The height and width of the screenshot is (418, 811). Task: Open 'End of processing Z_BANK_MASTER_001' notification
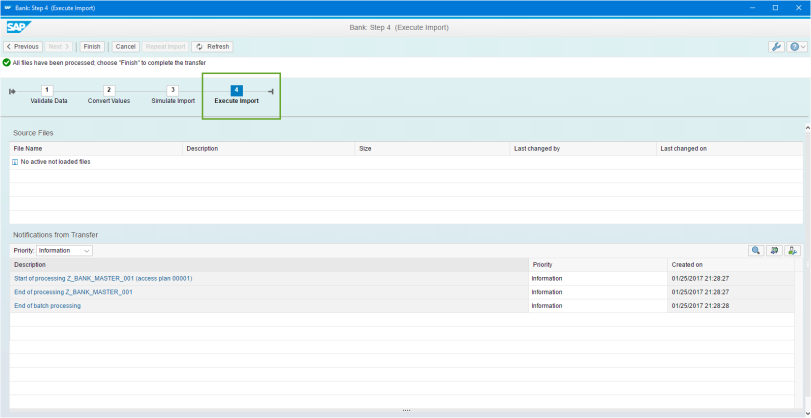pyautogui.click(x=73, y=292)
